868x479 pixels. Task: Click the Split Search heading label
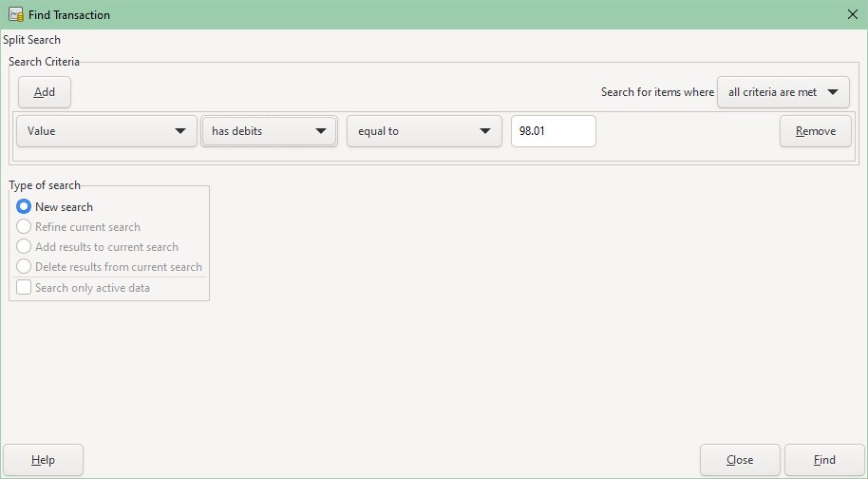(32, 41)
